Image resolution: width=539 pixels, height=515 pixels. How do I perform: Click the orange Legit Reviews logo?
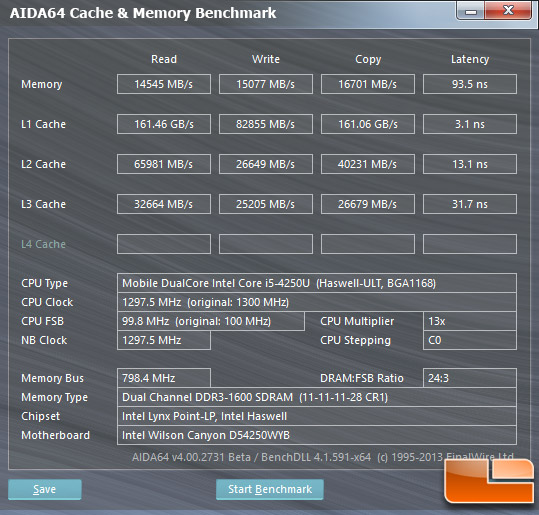click(489, 481)
